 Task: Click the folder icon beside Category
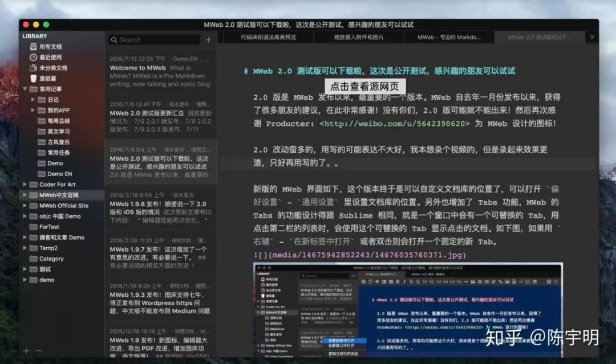tap(34, 259)
